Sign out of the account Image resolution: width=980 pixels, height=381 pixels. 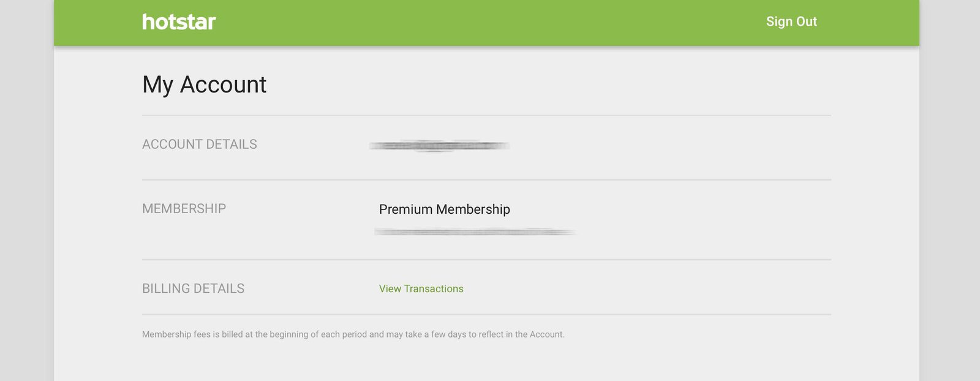pos(791,21)
